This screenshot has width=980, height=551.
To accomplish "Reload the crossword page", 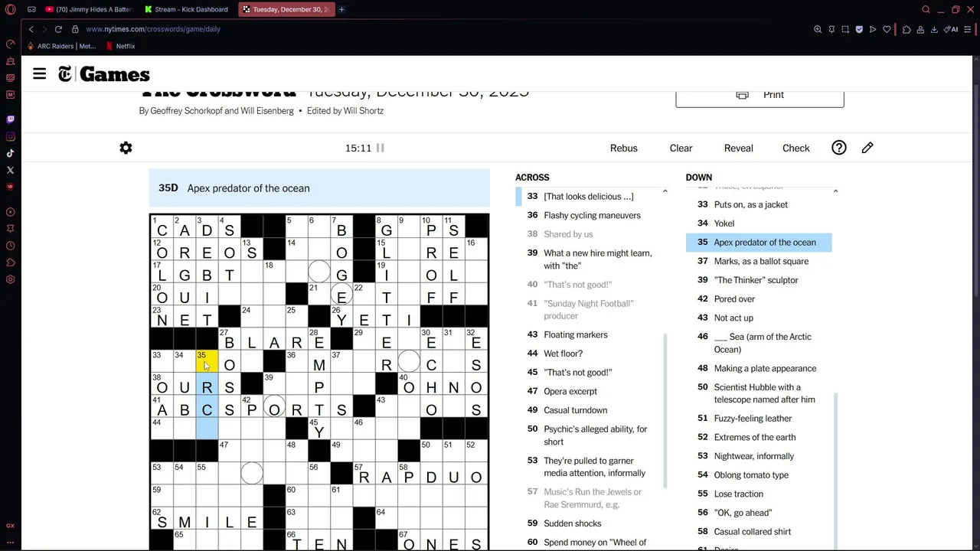I will click(58, 29).
